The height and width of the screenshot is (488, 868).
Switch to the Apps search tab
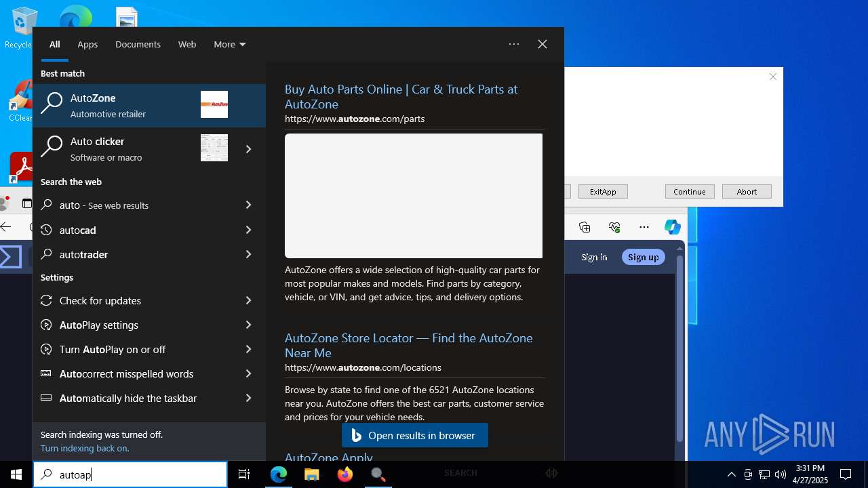pyautogui.click(x=87, y=44)
